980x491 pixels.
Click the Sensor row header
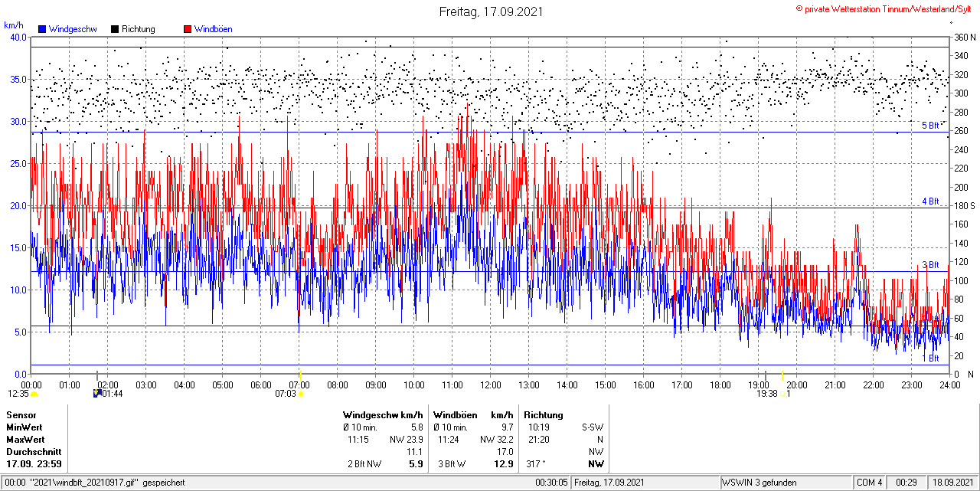click(x=21, y=415)
